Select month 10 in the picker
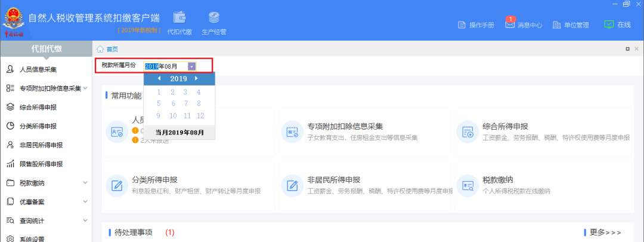Viewport: 644px width, 242px height. pyautogui.click(x=174, y=116)
